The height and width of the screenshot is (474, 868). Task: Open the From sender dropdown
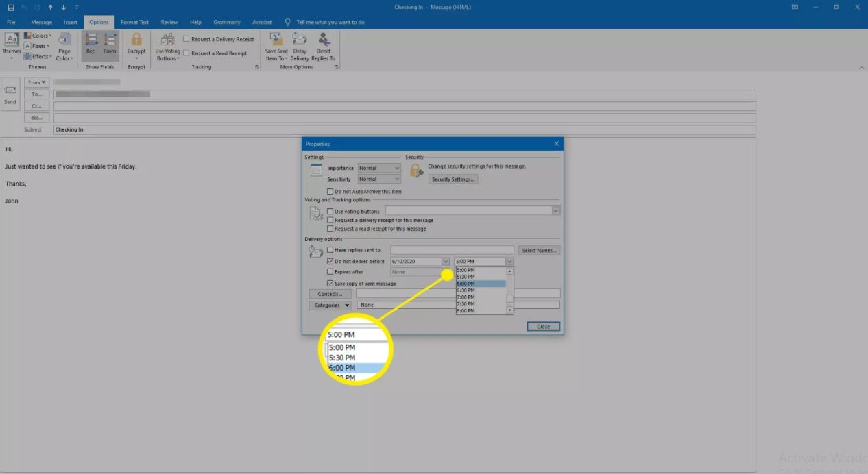click(37, 82)
